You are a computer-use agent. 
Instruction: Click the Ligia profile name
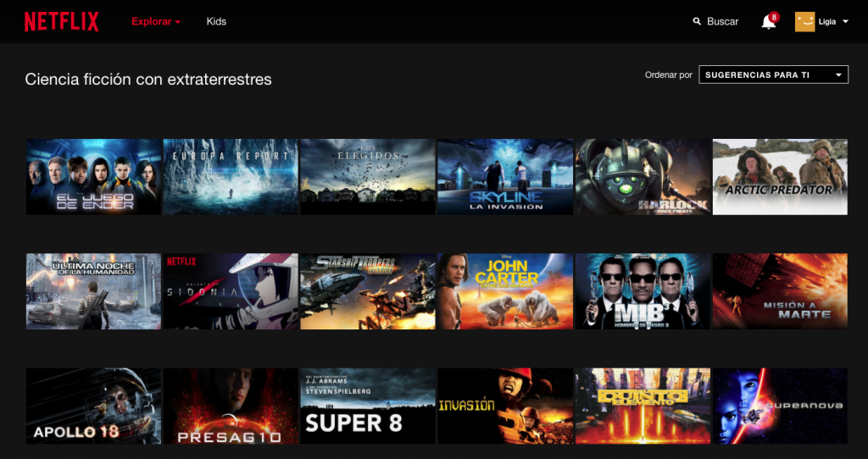(x=827, y=21)
